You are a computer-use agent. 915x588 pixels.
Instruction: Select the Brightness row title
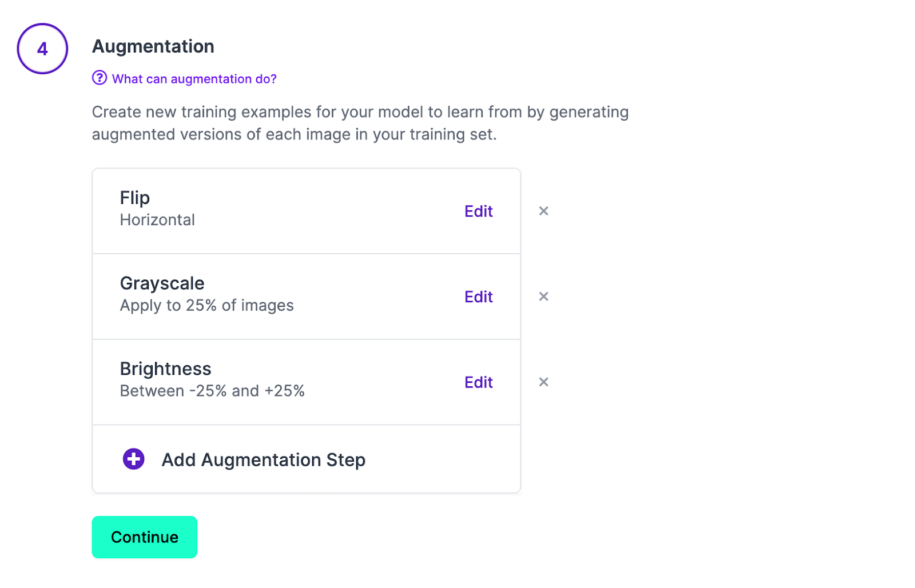(166, 369)
